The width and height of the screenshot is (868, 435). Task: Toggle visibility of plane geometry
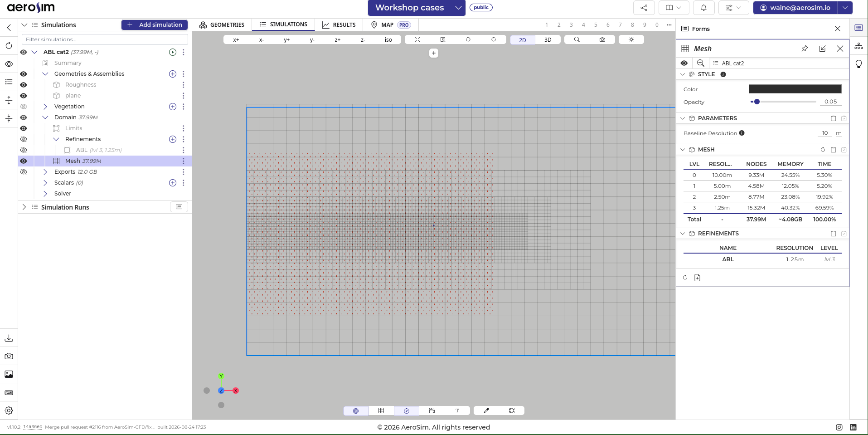[x=24, y=96]
